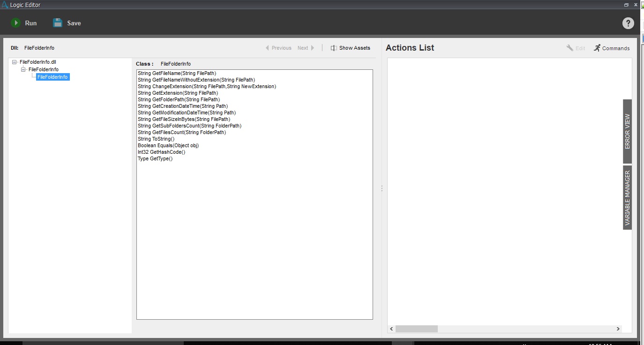Click the Edit button in Actions List
Screen dimensions: 644x345
click(576, 48)
